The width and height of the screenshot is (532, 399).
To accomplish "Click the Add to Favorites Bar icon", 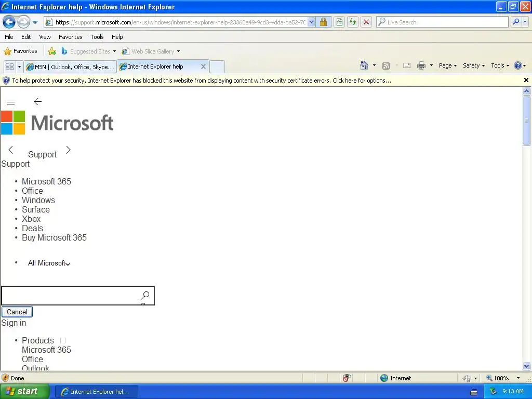I will point(52,51).
